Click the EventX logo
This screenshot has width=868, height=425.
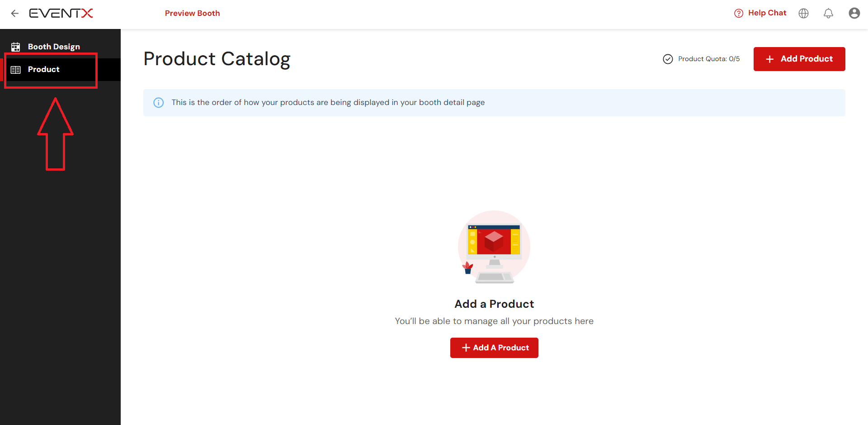click(x=61, y=14)
